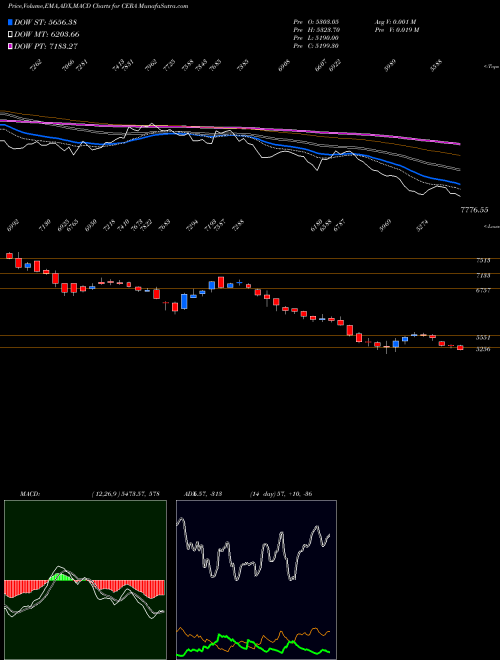500x660 pixels.
Task: Click the 5236 price level label
Action: point(483,349)
